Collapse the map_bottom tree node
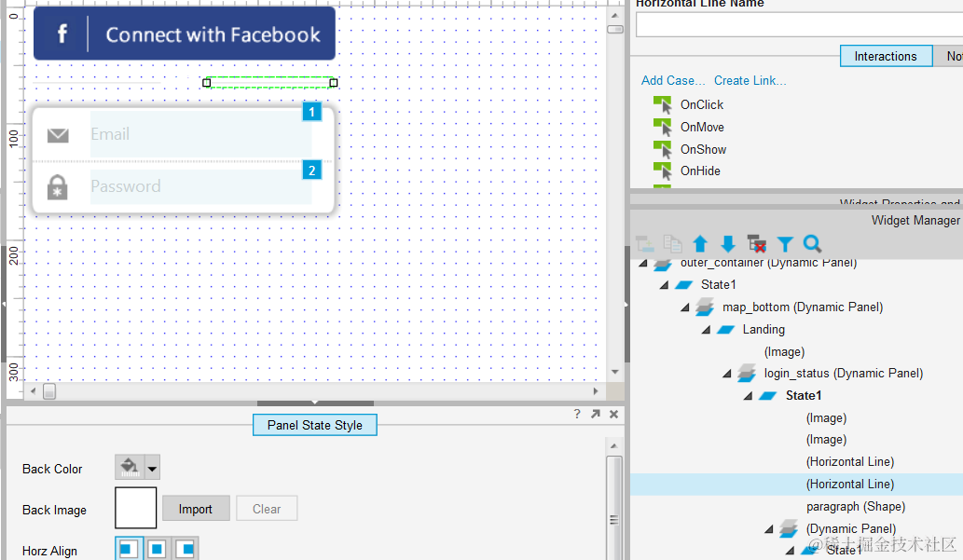This screenshot has height=560, width=963. (x=685, y=307)
